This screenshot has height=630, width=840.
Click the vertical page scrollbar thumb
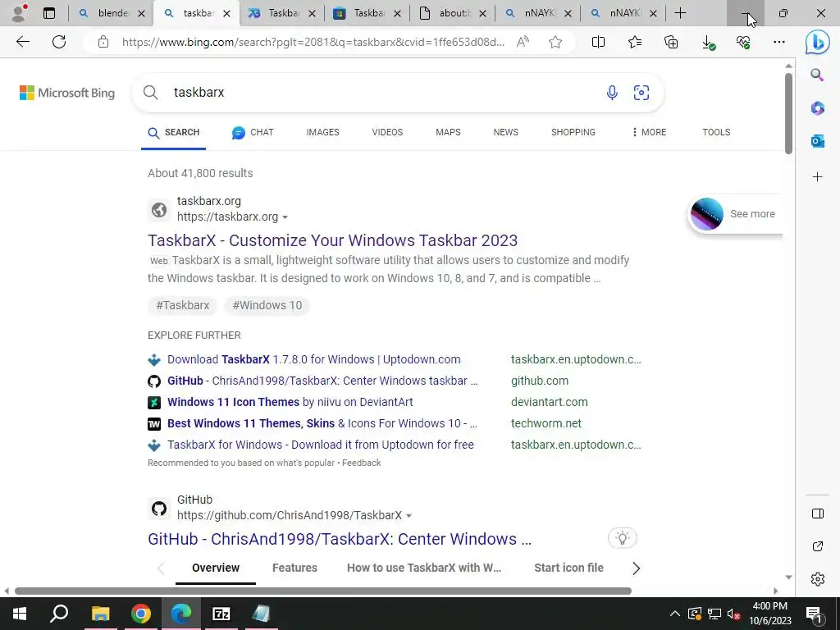pos(788,113)
